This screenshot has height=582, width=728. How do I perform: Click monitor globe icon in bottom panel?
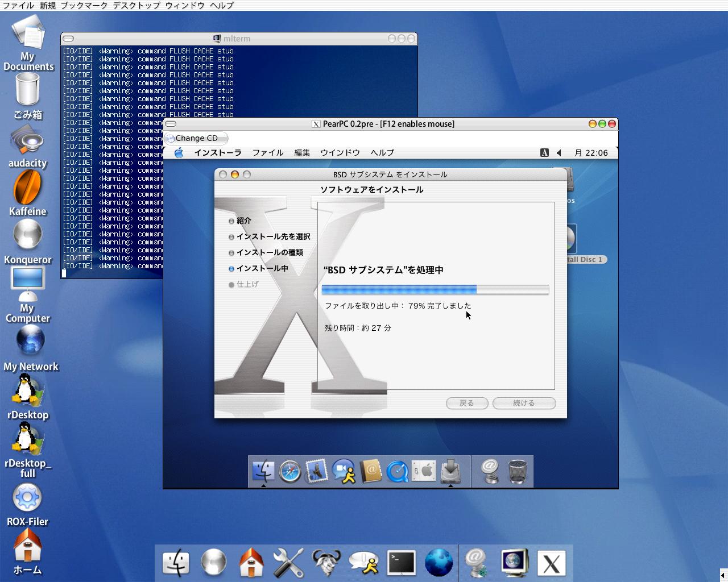[x=514, y=563]
